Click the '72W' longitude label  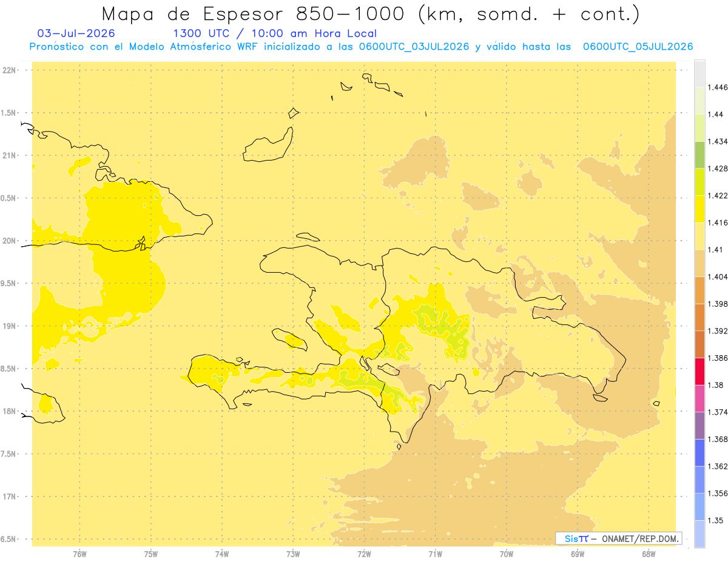coord(364,554)
